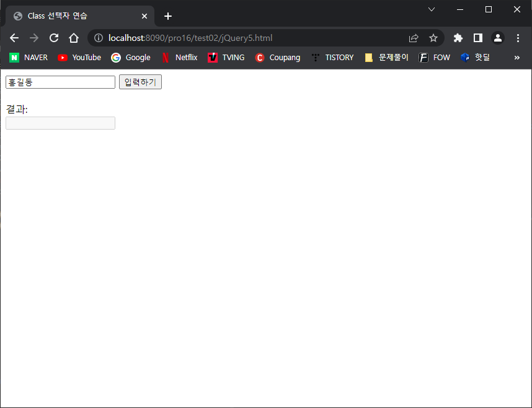The width and height of the screenshot is (532, 408).
Task: Open the Coupang bookmark
Action: [x=278, y=58]
